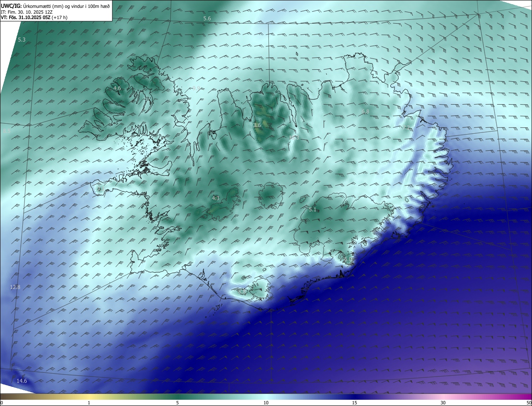Click the map value 4.6 on the Westfjords
The image size is (532, 406).
point(117,88)
